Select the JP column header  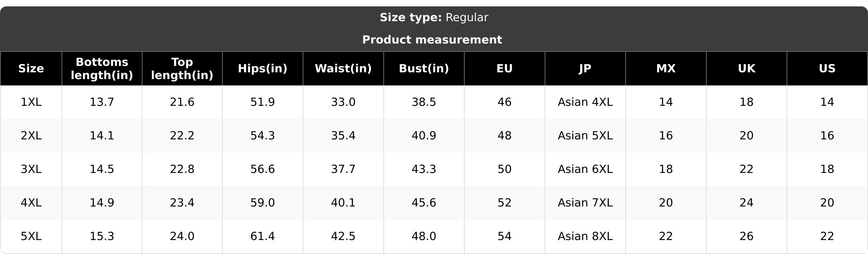(x=585, y=69)
